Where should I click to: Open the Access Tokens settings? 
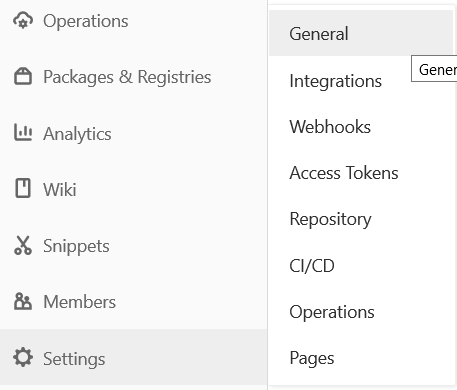361,173
